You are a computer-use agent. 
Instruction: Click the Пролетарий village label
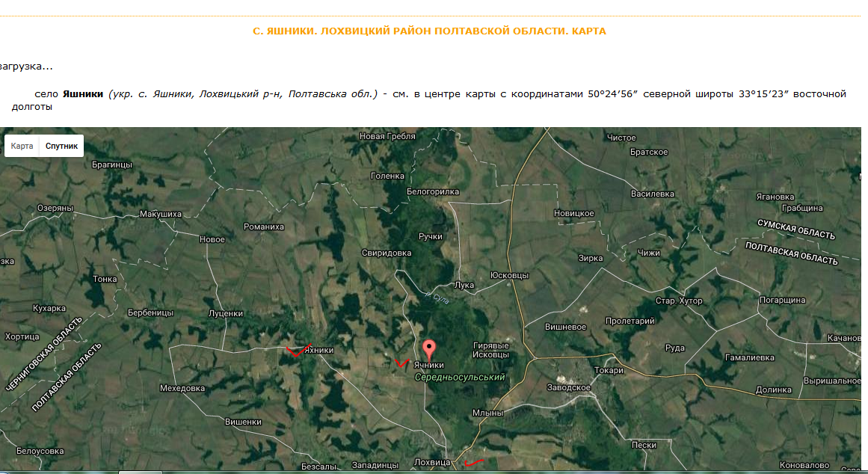click(x=630, y=321)
